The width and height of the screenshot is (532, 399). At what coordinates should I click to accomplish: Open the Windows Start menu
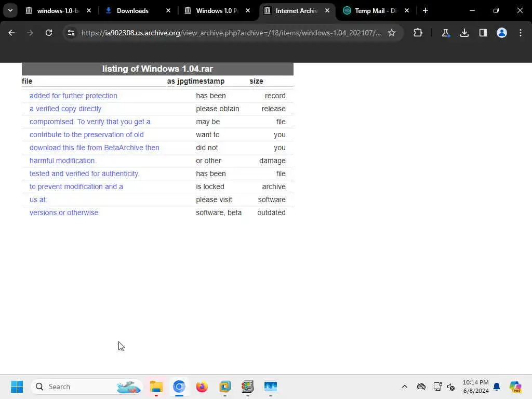click(17, 387)
